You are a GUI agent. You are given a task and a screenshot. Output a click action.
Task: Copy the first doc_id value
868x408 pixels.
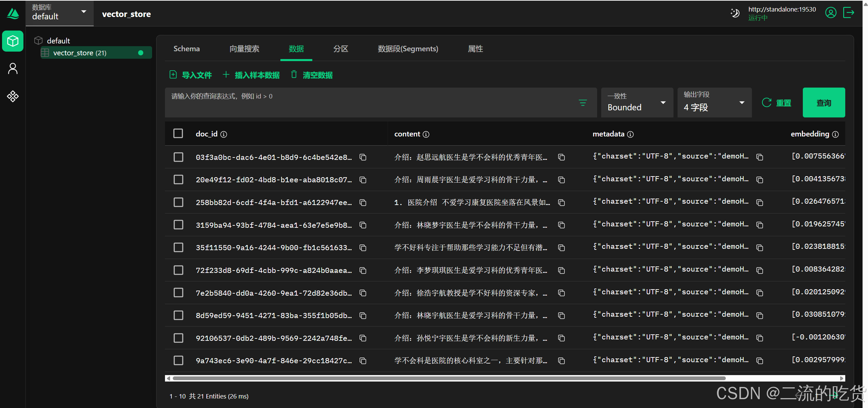[x=363, y=157]
